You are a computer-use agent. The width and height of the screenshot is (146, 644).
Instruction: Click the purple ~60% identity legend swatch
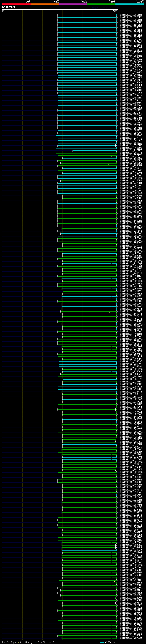[x=73, y=4]
